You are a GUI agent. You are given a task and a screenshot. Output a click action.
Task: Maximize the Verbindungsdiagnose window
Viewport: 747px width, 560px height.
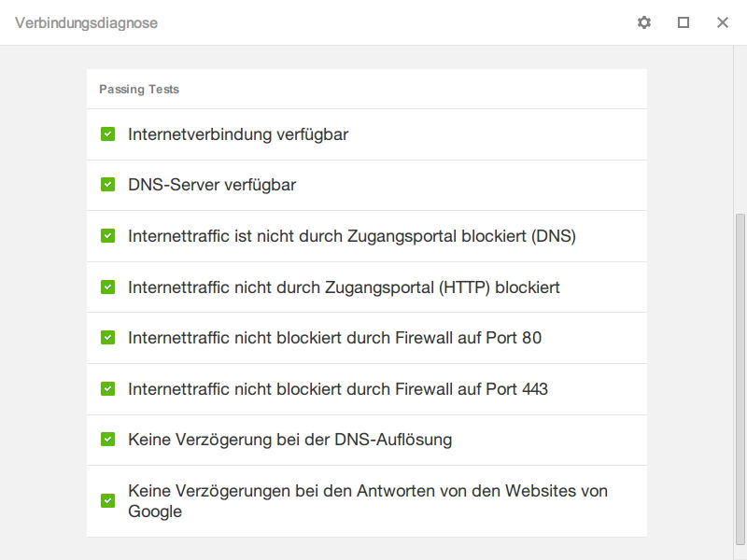coord(684,22)
